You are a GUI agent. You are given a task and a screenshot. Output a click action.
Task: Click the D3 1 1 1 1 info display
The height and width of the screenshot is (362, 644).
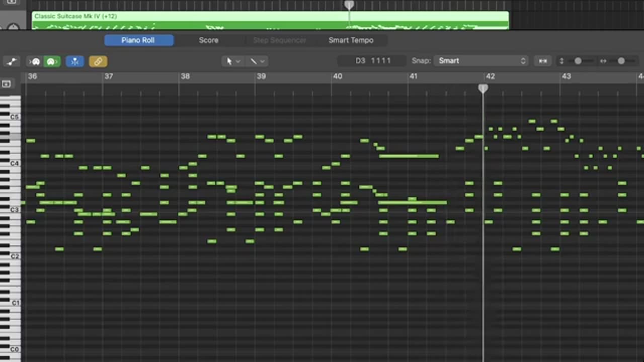(373, 61)
